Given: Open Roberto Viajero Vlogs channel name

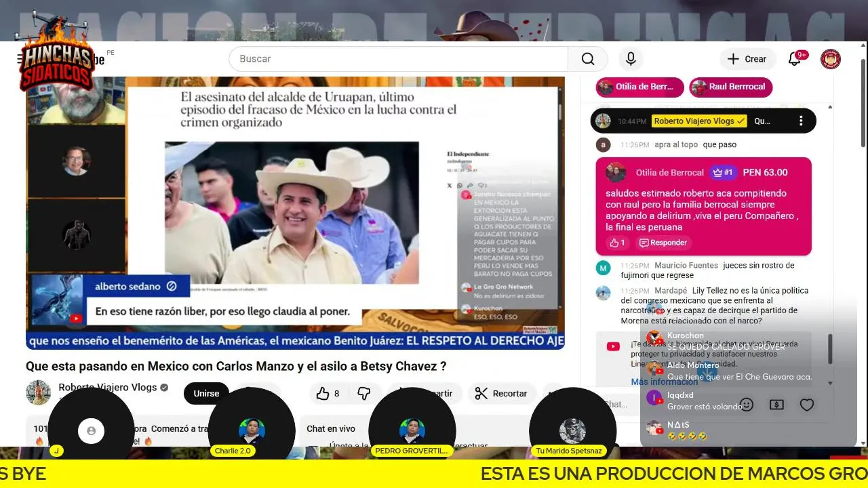Looking at the screenshot, I should pos(107,388).
